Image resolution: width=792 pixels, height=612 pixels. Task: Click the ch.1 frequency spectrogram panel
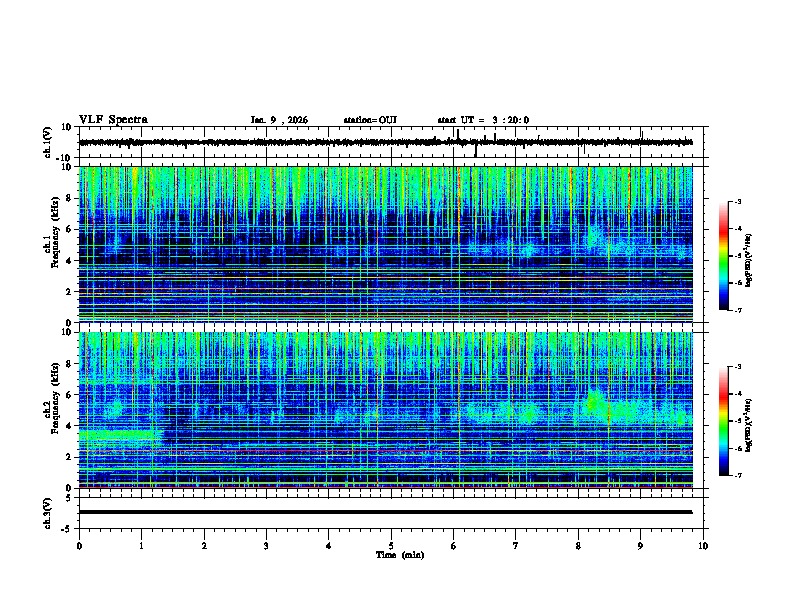[385, 244]
